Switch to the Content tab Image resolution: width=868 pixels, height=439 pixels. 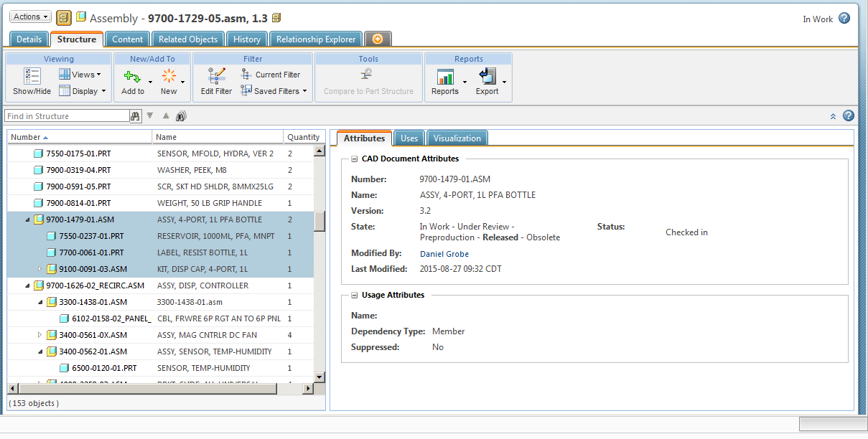128,39
